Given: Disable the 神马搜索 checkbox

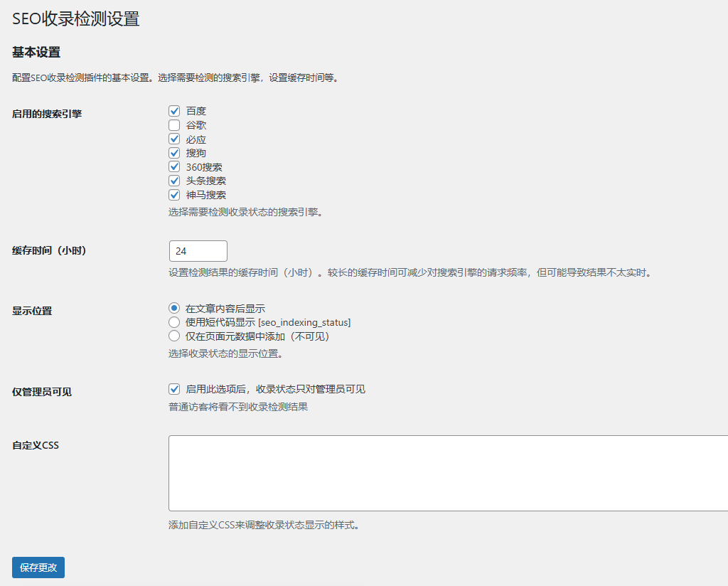Looking at the screenshot, I should (174, 195).
